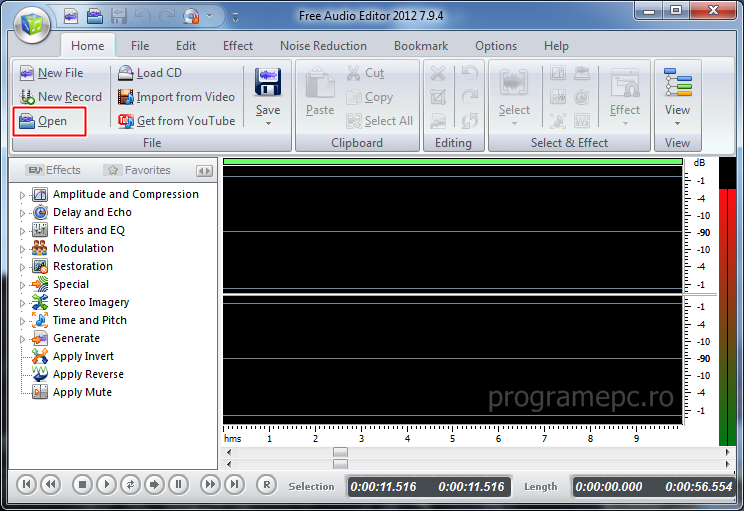744x511 pixels.
Task: Jump to end of audio
Action: point(234,484)
